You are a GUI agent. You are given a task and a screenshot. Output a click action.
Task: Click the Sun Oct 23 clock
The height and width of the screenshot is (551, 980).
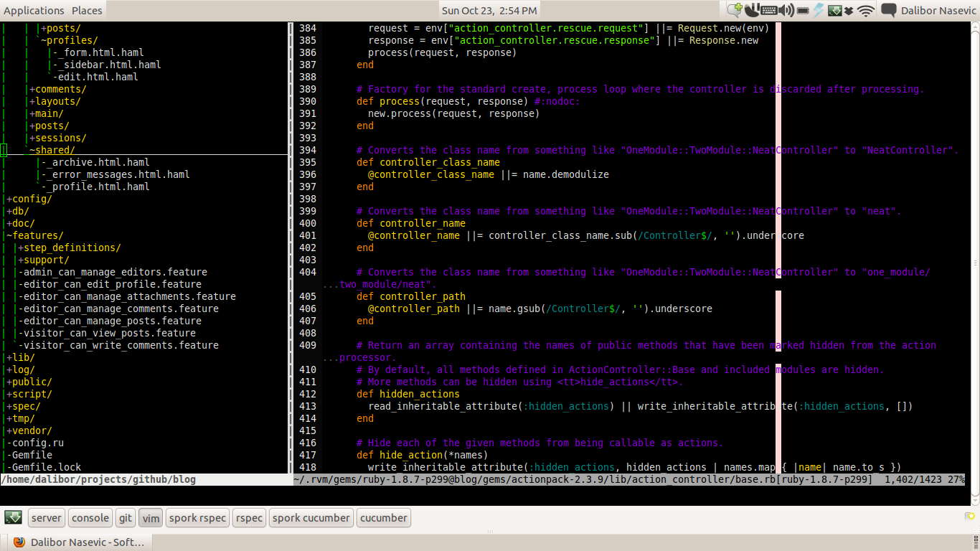489,10
